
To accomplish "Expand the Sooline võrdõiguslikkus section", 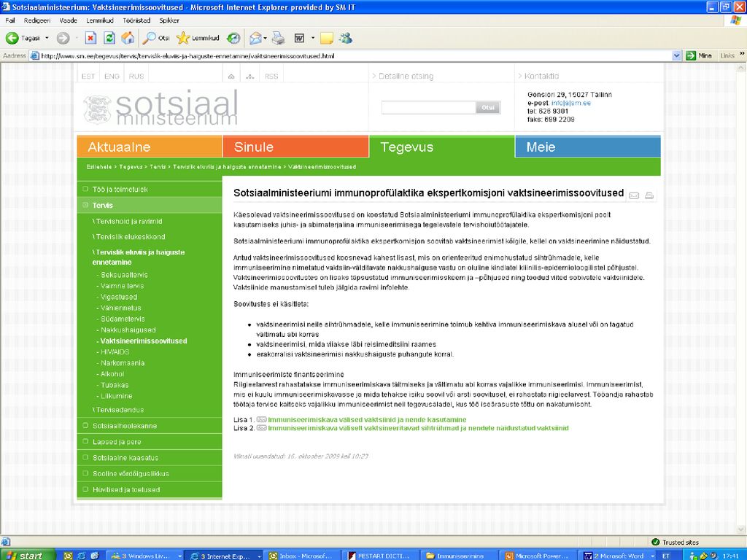I will click(86, 473).
